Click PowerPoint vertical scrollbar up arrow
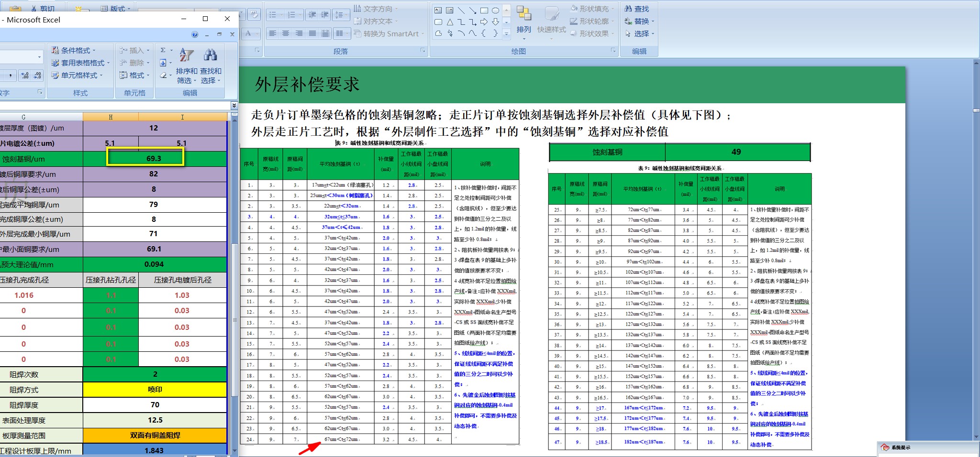 977,62
